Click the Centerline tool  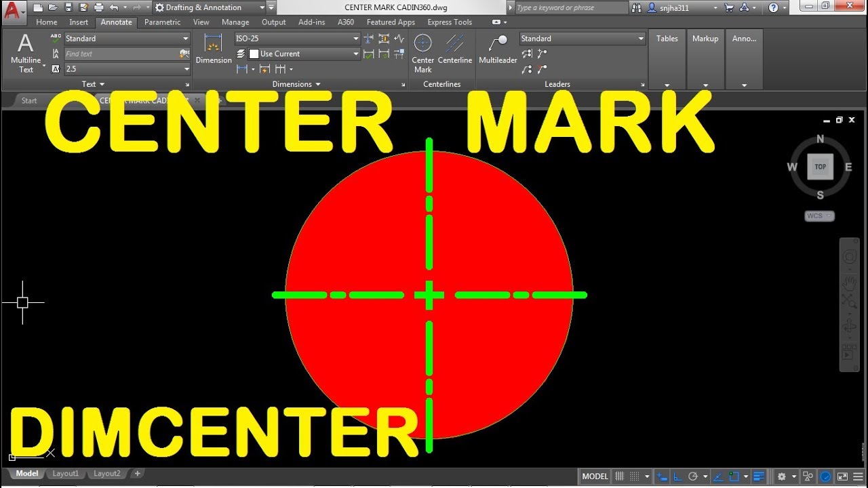[x=455, y=49]
